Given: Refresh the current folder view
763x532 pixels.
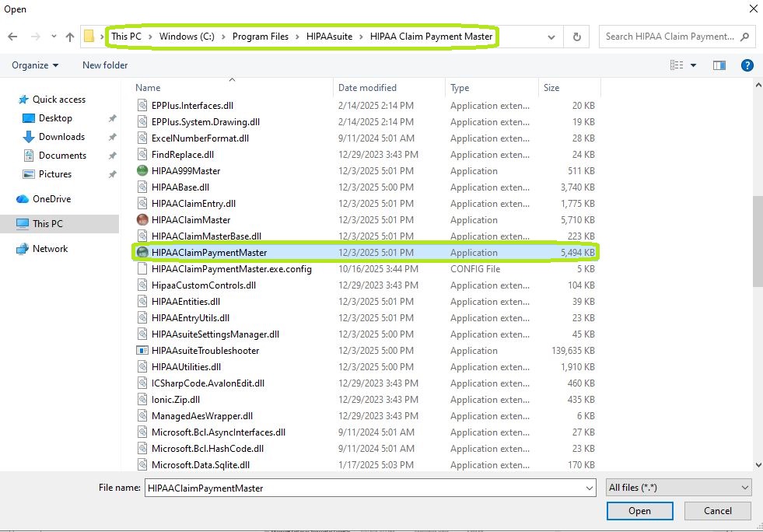Looking at the screenshot, I should [x=576, y=37].
